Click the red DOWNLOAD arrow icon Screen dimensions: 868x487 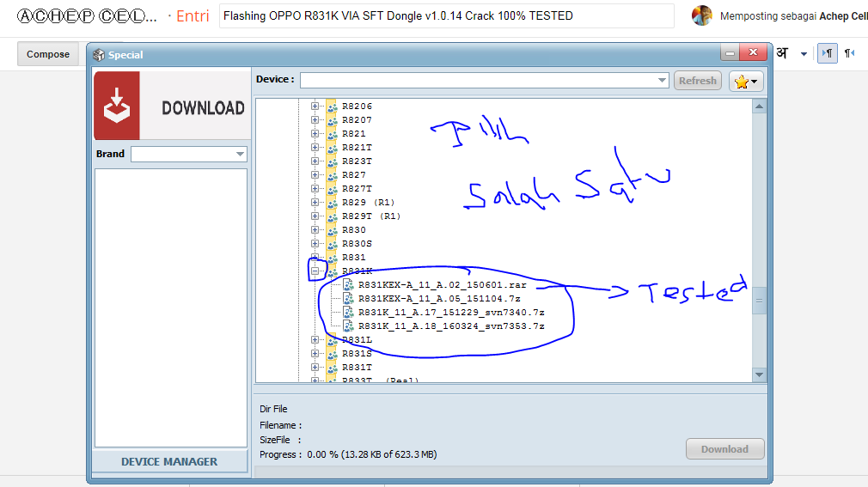tap(116, 105)
